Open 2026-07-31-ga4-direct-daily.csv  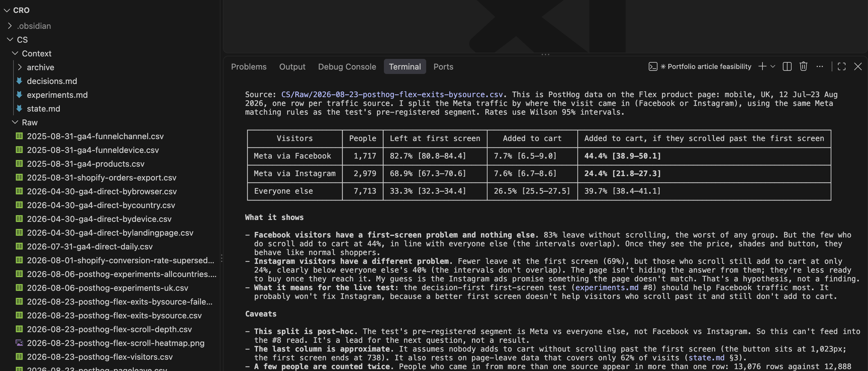coord(90,247)
